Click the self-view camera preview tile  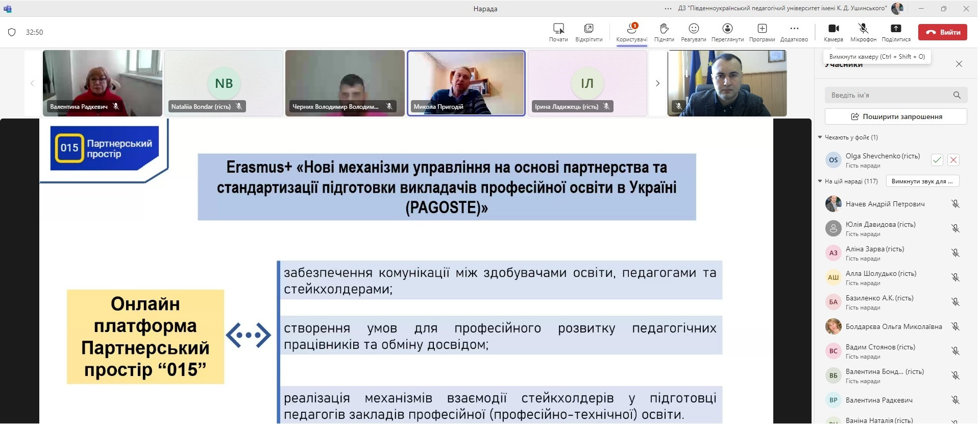pyautogui.click(x=727, y=83)
